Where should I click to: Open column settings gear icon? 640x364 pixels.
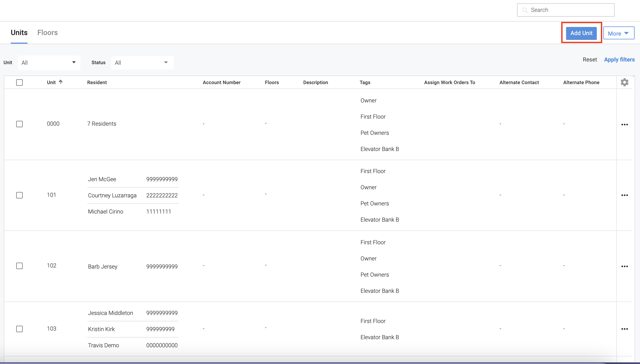tap(624, 82)
